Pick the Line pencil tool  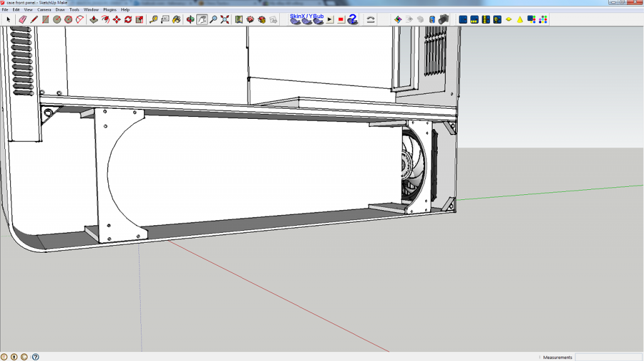tap(34, 19)
